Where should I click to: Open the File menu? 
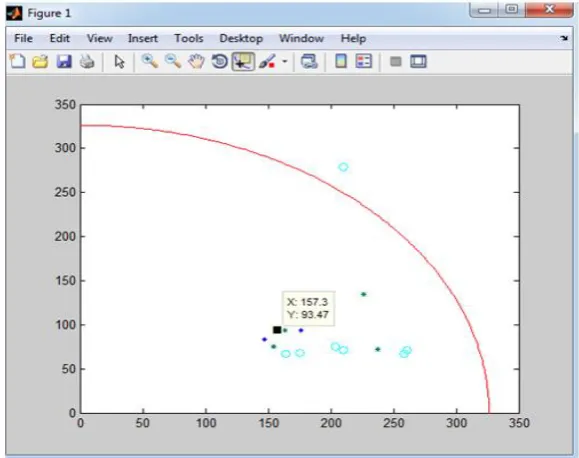23,38
